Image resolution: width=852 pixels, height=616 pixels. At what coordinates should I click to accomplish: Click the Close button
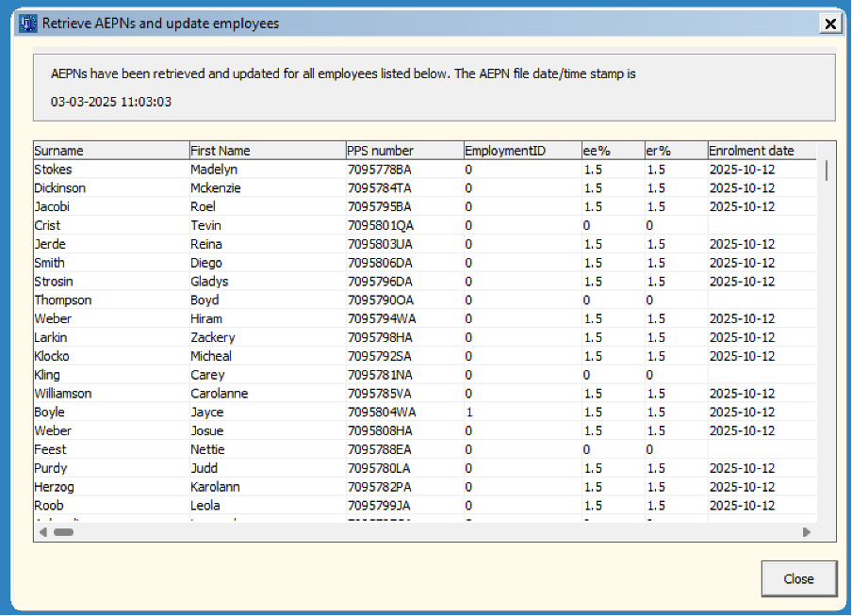(798, 578)
